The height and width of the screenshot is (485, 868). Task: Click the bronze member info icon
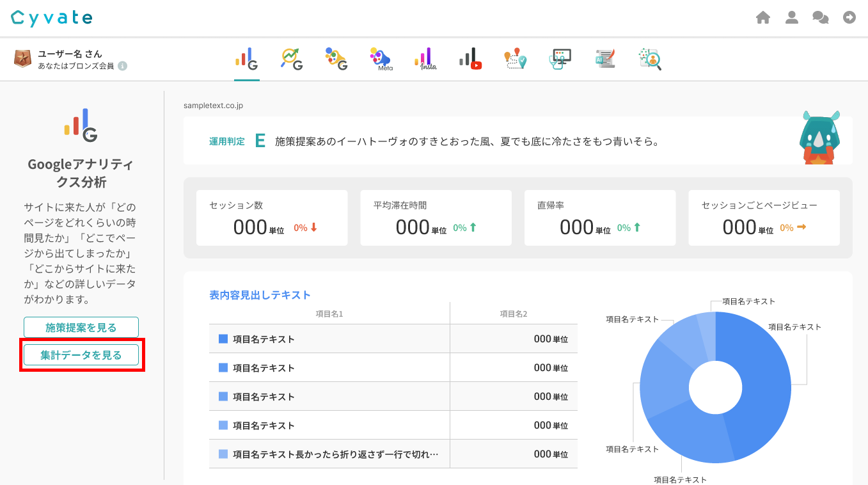[x=122, y=66]
